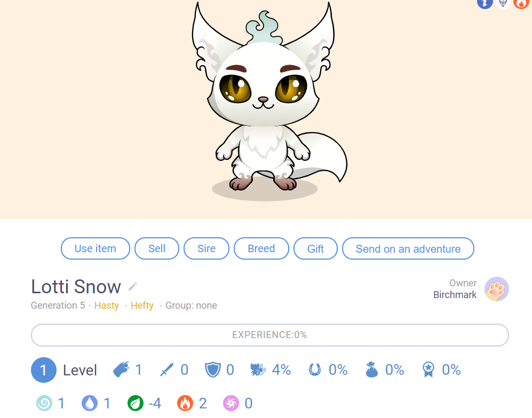Click the Experience progress bar
Image resolution: width=532 pixels, height=418 pixels.
(x=269, y=335)
